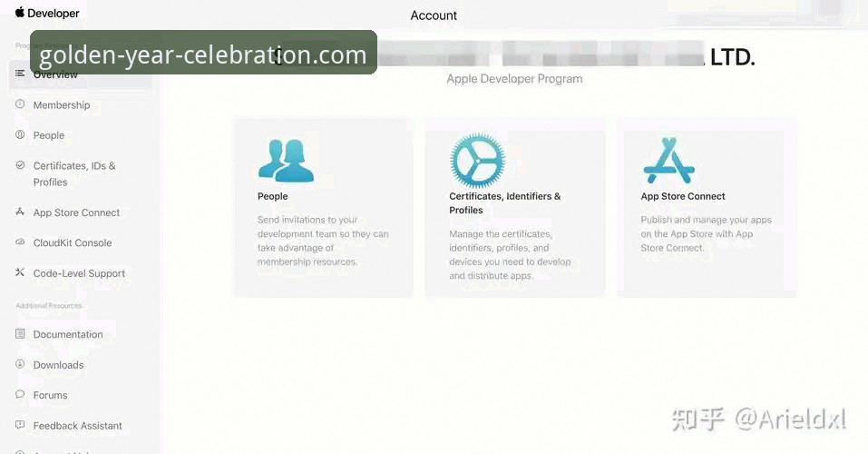Click the Downloads sidebar icon
The image size is (868, 454).
[20, 365]
